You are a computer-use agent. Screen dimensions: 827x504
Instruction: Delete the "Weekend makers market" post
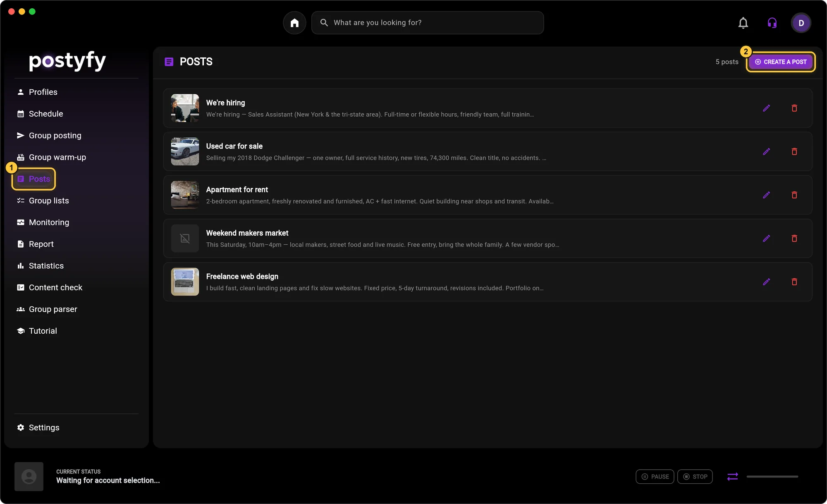tap(794, 239)
